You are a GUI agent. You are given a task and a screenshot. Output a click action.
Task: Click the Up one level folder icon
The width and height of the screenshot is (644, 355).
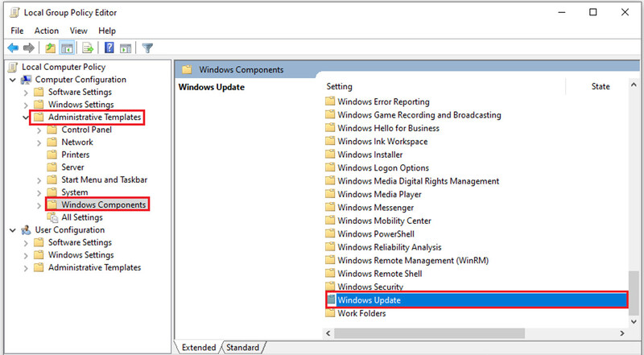tap(50, 48)
